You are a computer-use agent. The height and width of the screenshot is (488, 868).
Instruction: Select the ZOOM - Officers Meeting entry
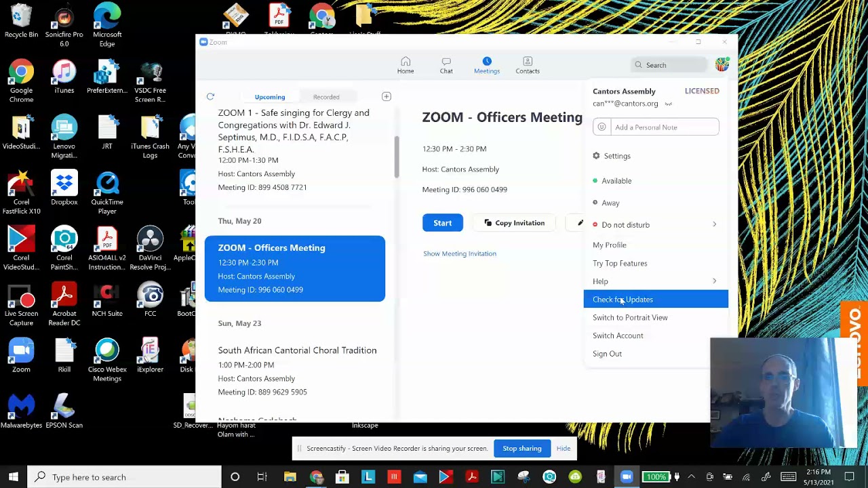pyautogui.click(x=295, y=268)
